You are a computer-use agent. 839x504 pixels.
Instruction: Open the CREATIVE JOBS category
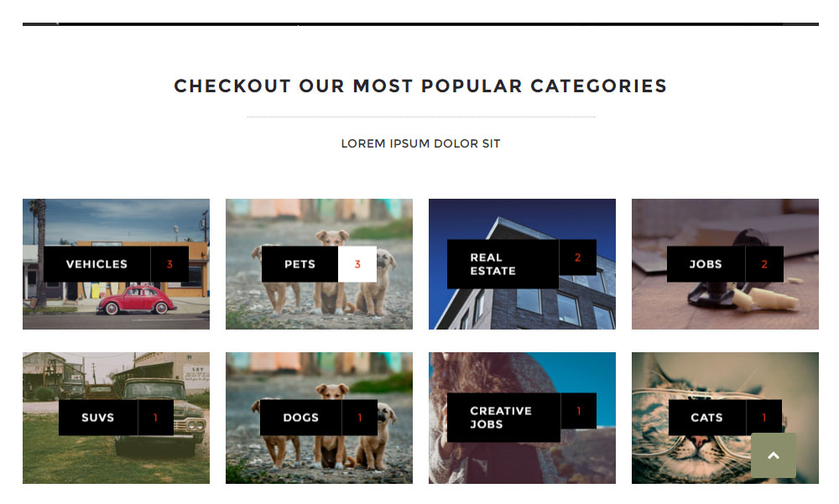click(501, 417)
